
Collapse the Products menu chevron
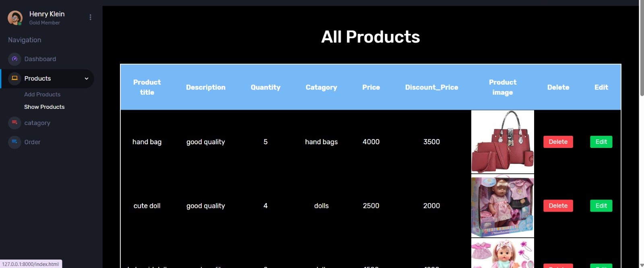86,79
